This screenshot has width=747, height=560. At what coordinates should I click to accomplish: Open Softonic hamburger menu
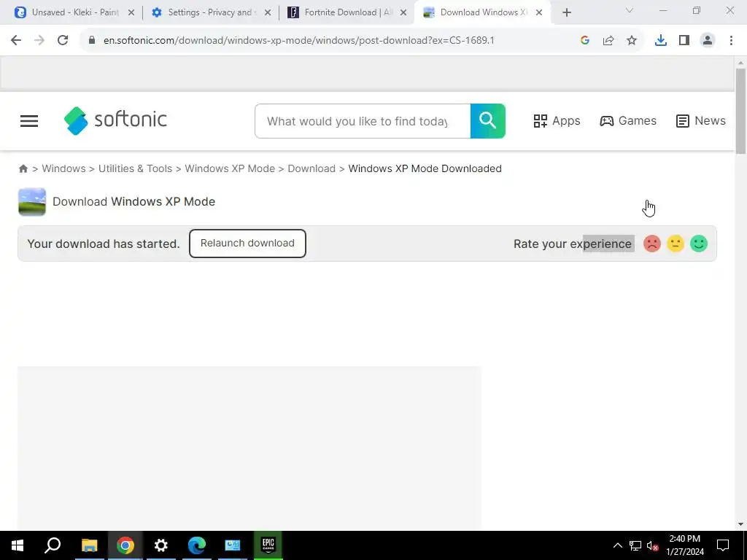(29, 121)
